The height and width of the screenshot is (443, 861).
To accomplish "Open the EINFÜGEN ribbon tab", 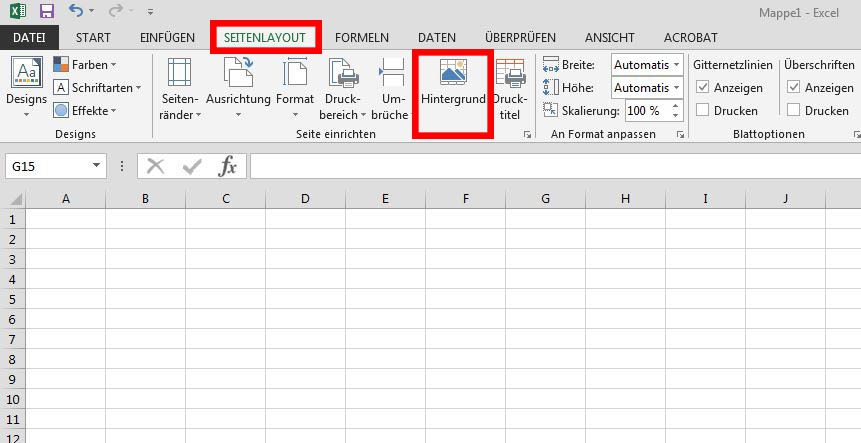I will coord(167,38).
